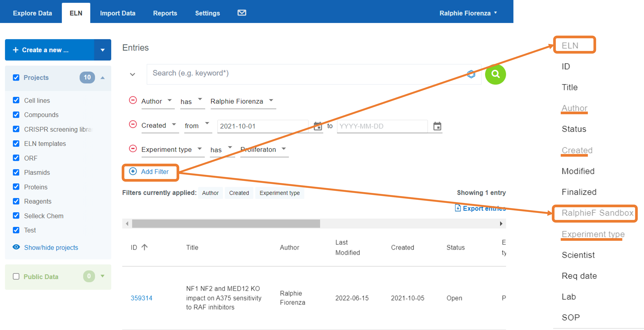Collapse the Projects section

[103, 77]
